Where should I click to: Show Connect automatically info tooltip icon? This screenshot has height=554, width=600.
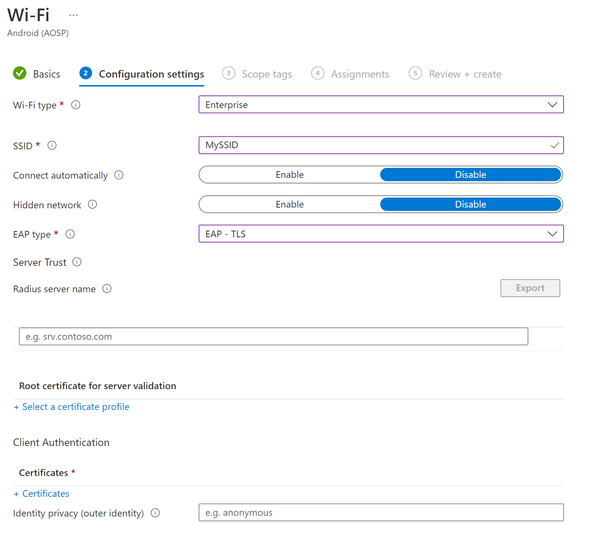pos(119,175)
